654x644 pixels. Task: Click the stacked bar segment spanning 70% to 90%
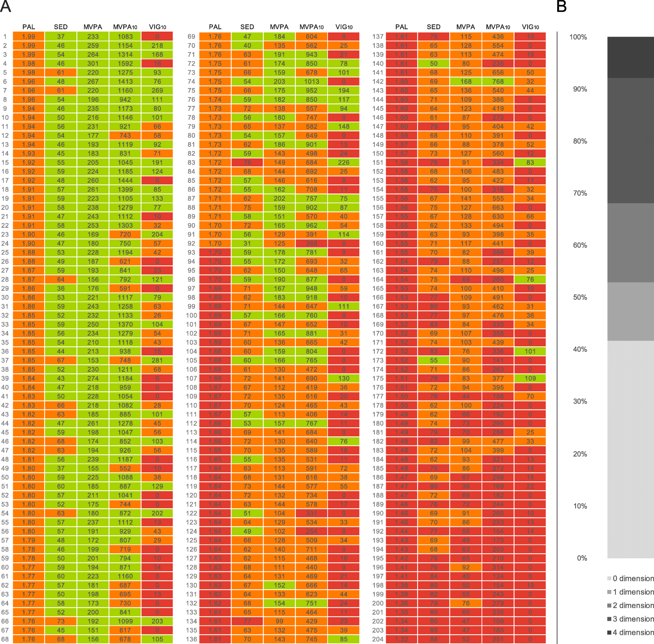[631, 141]
